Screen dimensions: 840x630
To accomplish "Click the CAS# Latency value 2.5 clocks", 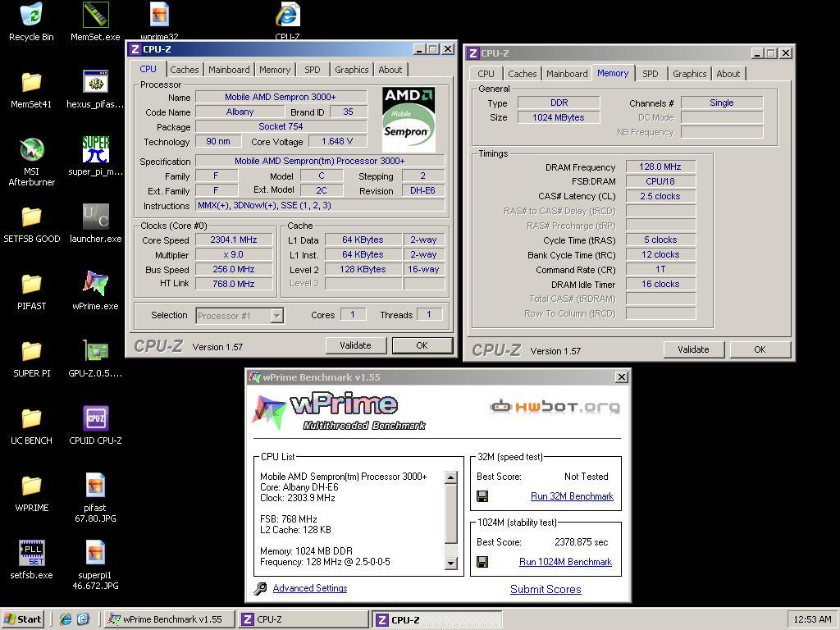I will pos(660,197).
